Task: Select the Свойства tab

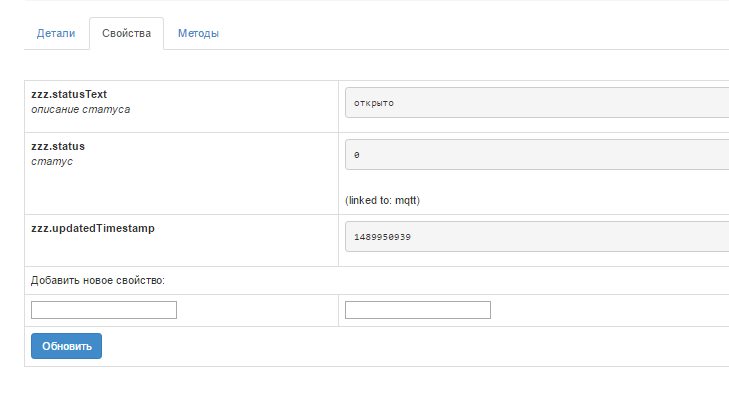Action: [126, 33]
